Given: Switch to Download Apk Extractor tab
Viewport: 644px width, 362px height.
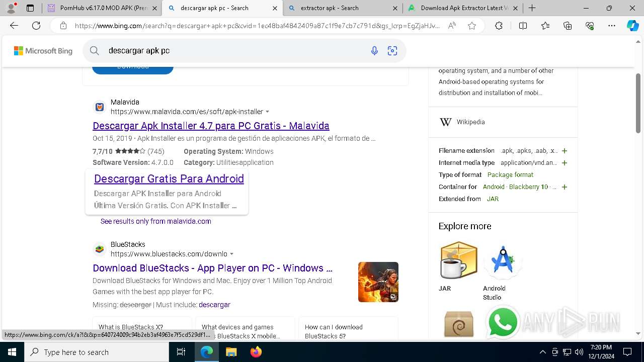Looking at the screenshot, I should point(463,8).
